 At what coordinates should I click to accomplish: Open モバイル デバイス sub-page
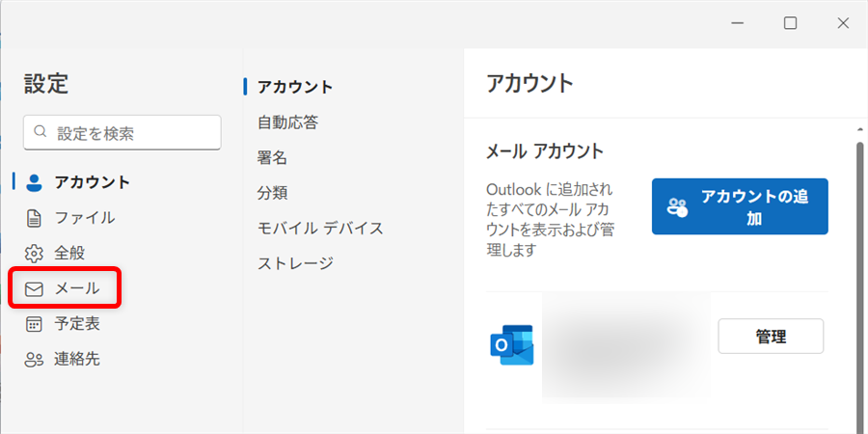[x=320, y=228]
